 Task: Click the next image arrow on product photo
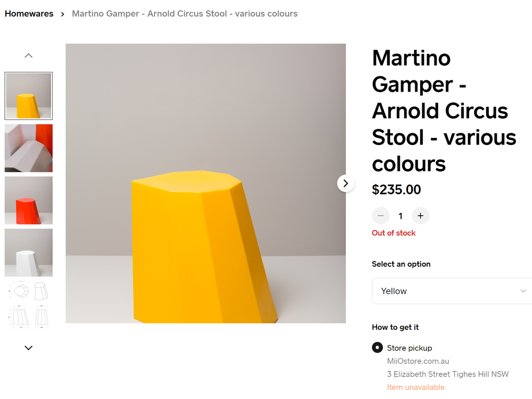click(x=345, y=183)
